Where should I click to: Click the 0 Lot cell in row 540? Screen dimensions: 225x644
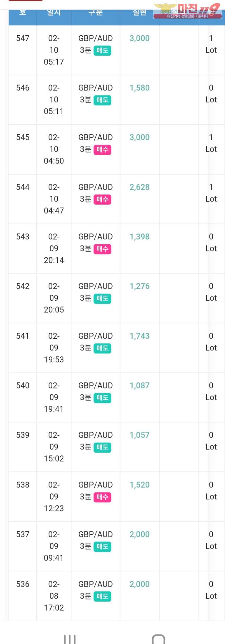[x=211, y=391]
